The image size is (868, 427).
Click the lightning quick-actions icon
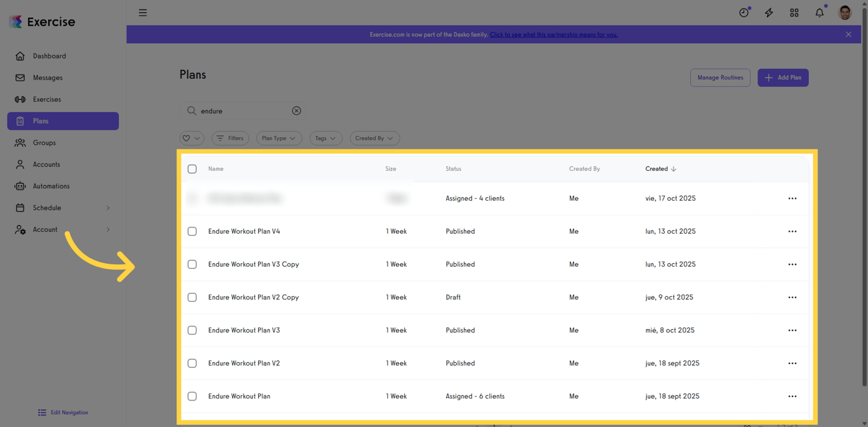pyautogui.click(x=768, y=12)
